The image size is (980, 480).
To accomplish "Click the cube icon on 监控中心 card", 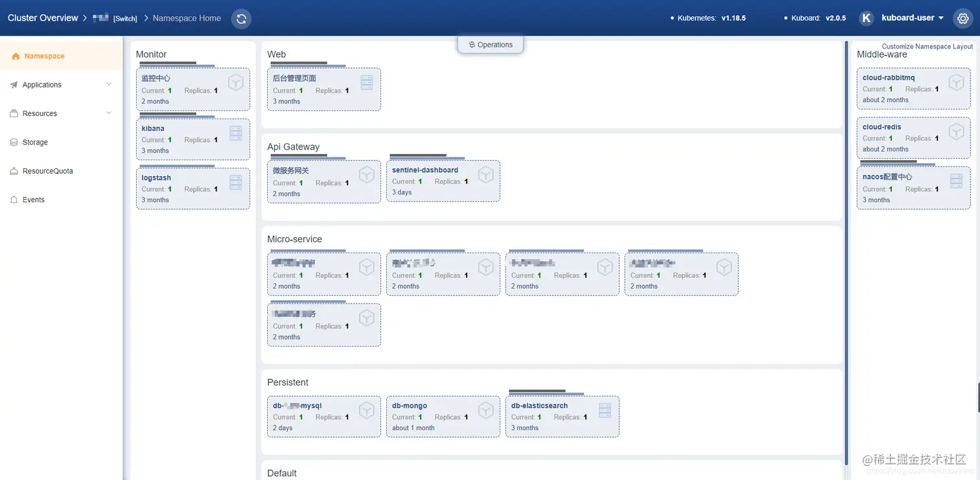I will point(236,82).
